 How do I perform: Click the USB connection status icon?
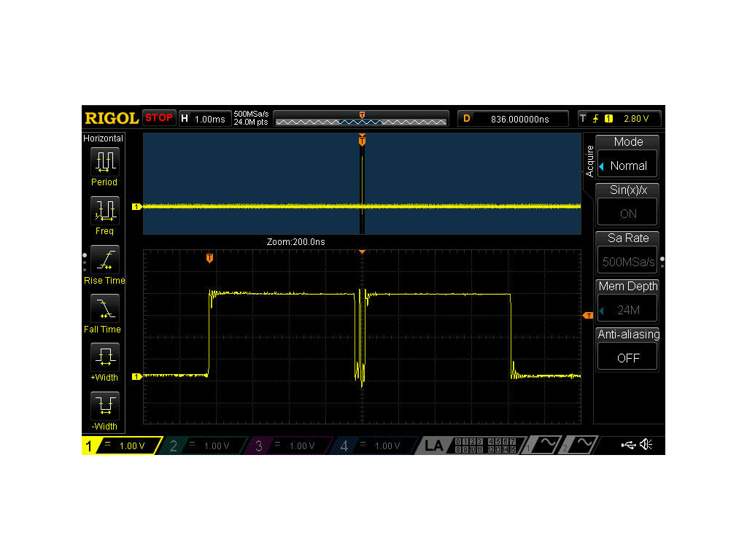[x=628, y=446]
